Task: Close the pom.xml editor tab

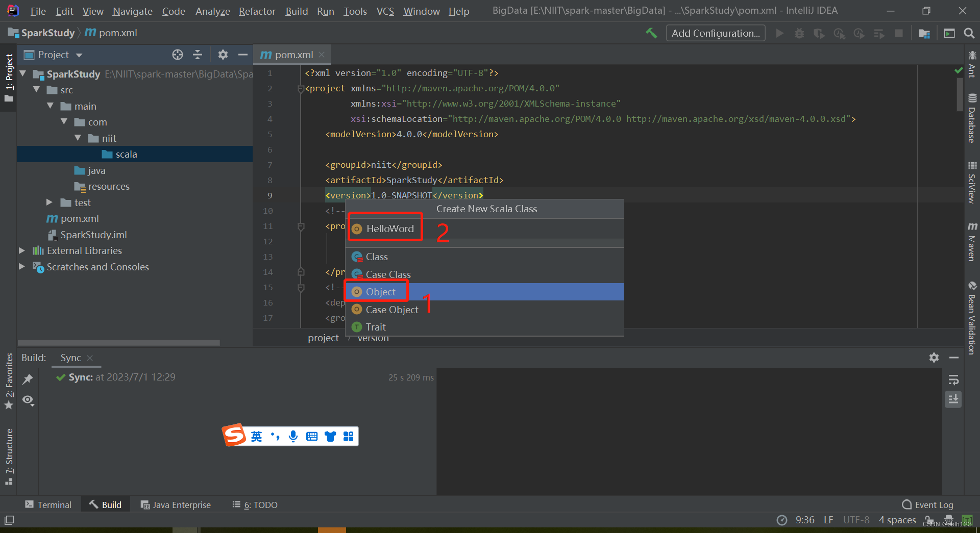Action: (322, 55)
